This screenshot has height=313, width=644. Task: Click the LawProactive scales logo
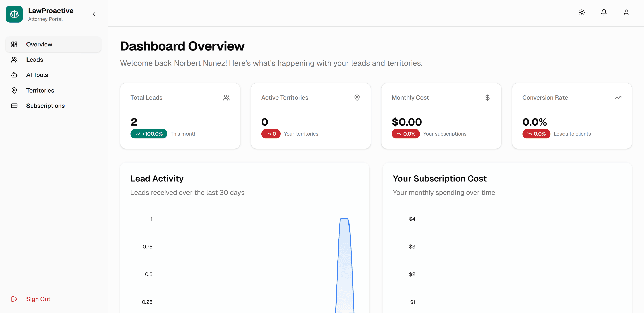(x=14, y=14)
